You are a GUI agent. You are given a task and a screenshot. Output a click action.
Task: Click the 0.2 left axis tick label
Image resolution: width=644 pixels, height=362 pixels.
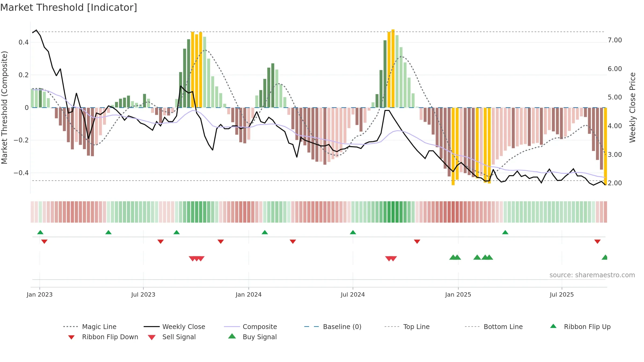point(24,75)
